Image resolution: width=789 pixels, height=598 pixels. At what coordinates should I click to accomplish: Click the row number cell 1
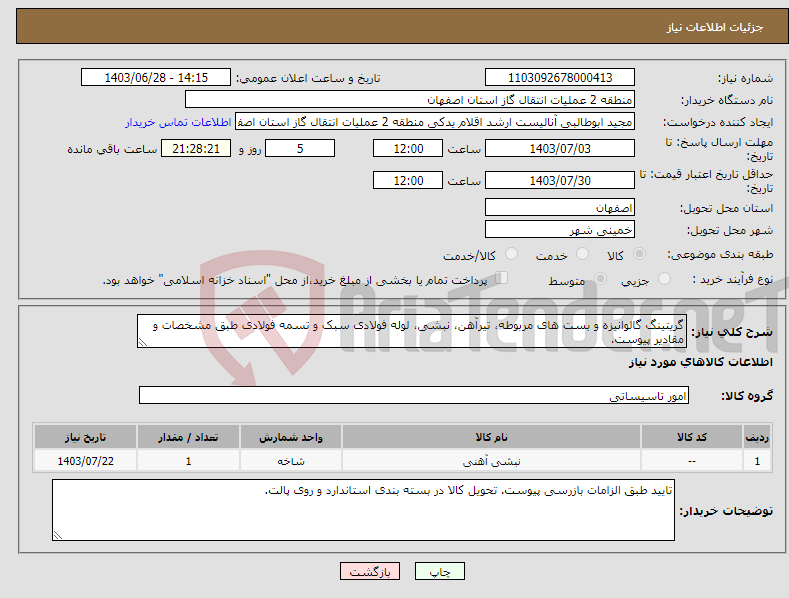(x=757, y=461)
